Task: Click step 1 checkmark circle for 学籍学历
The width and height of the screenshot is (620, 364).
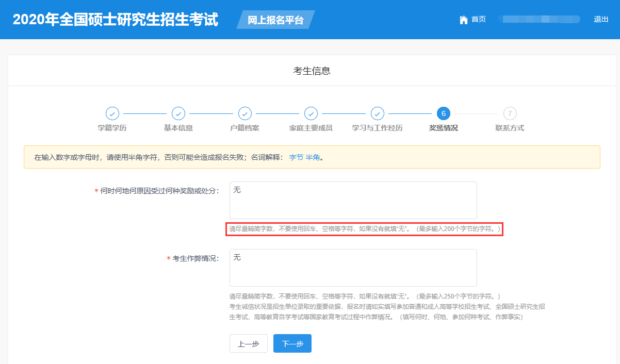Action: coord(112,113)
